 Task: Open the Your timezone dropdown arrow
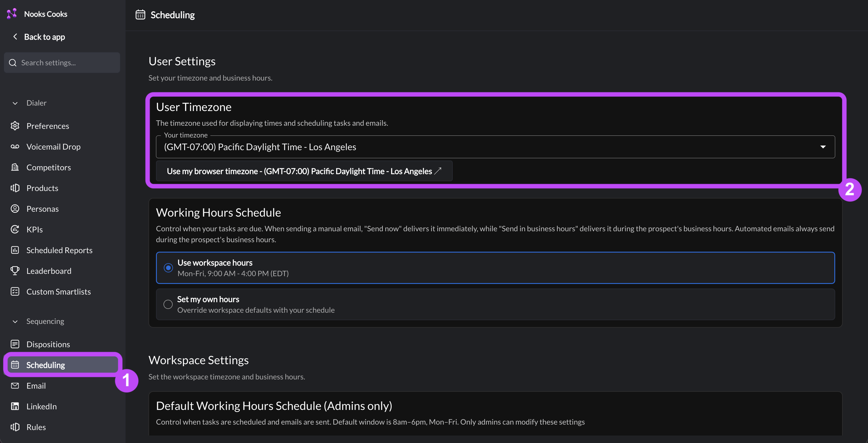pos(823,147)
